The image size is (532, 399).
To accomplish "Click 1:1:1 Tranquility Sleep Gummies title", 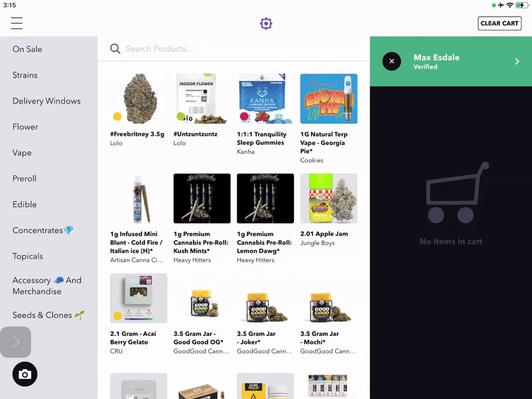I will click(x=261, y=138).
